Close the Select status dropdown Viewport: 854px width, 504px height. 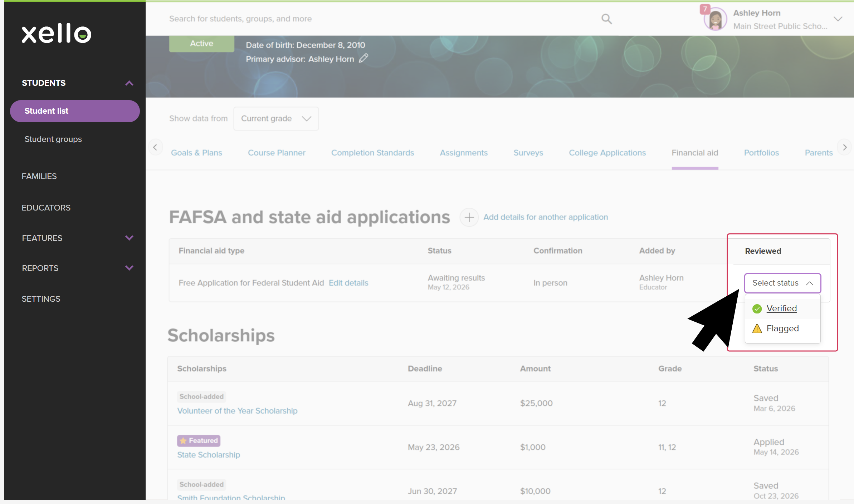pos(782,283)
